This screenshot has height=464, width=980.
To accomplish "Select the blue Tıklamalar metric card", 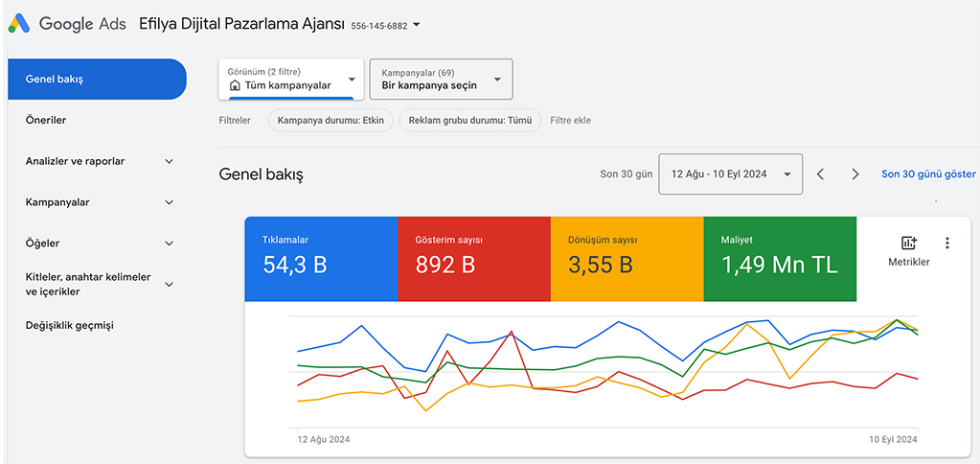I will (321, 259).
